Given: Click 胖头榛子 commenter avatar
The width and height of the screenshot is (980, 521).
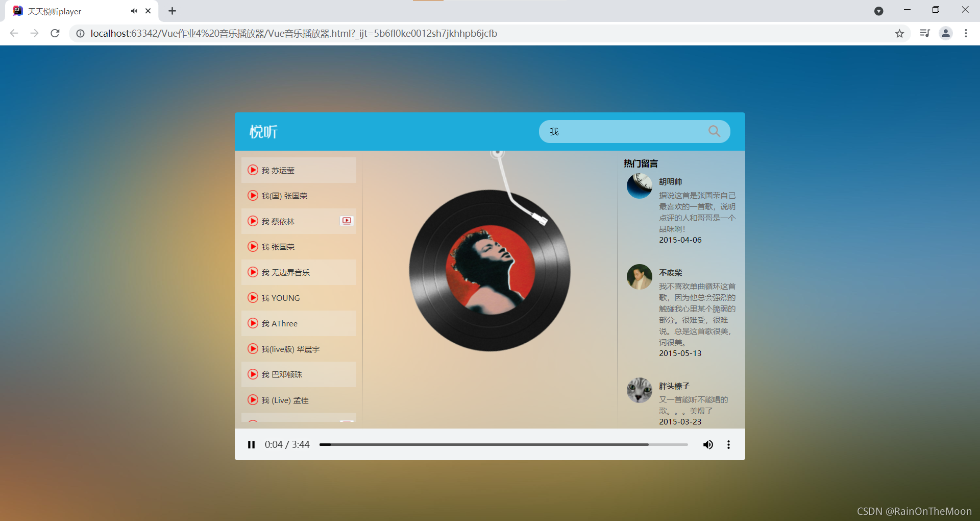Looking at the screenshot, I should click(x=639, y=390).
